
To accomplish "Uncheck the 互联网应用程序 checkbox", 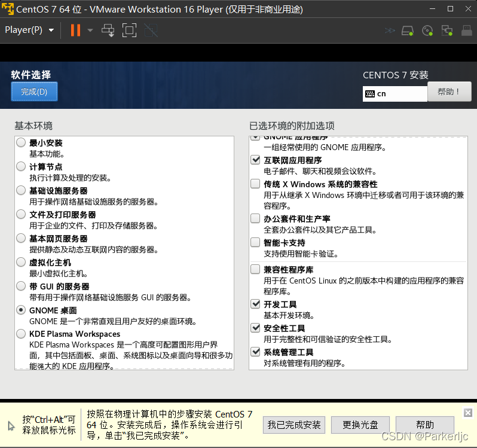I will click(x=255, y=160).
